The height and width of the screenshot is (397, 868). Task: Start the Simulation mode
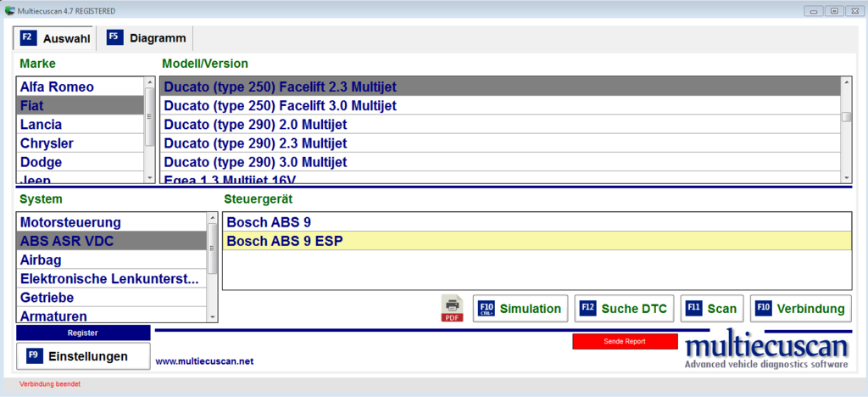click(520, 309)
